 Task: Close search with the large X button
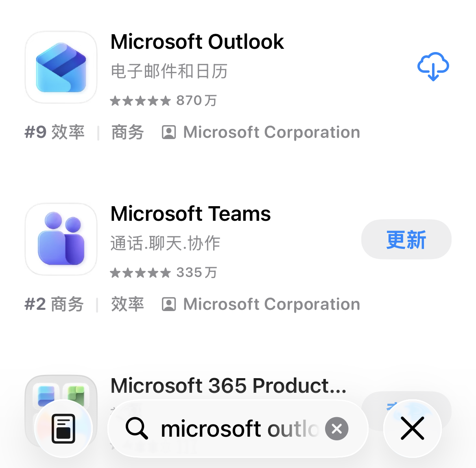(412, 429)
